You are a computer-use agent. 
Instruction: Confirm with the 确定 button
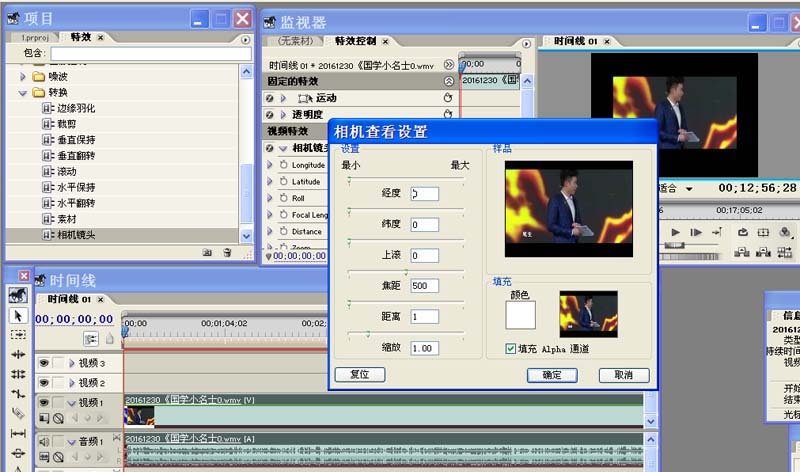[x=552, y=375]
